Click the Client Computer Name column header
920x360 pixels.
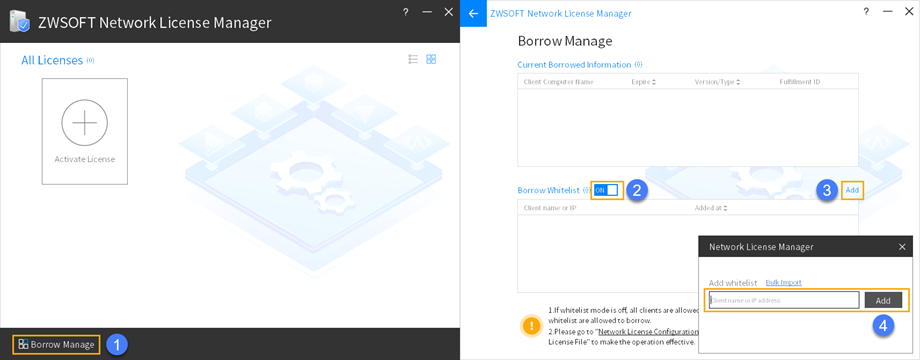(x=559, y=82)
